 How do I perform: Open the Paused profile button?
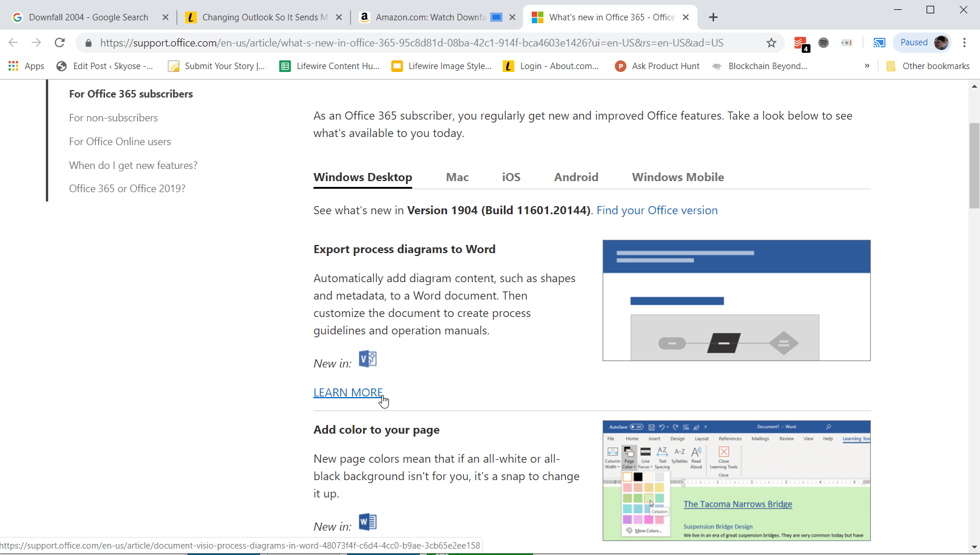[x=923, y=42]
